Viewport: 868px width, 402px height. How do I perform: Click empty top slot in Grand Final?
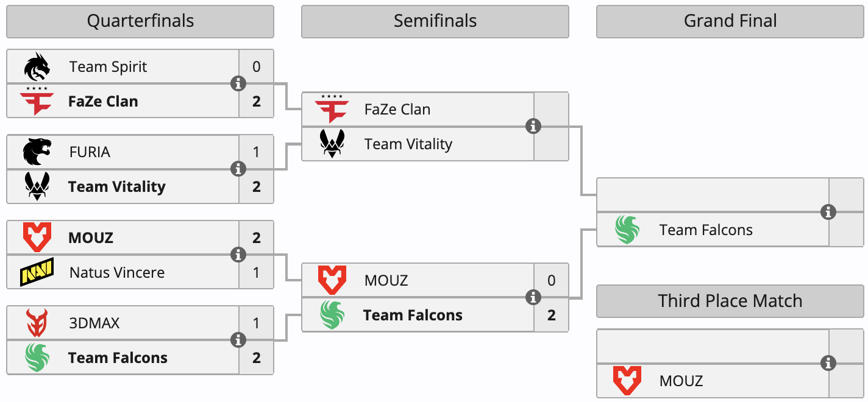pyautogui.click(x=712, y=195)
